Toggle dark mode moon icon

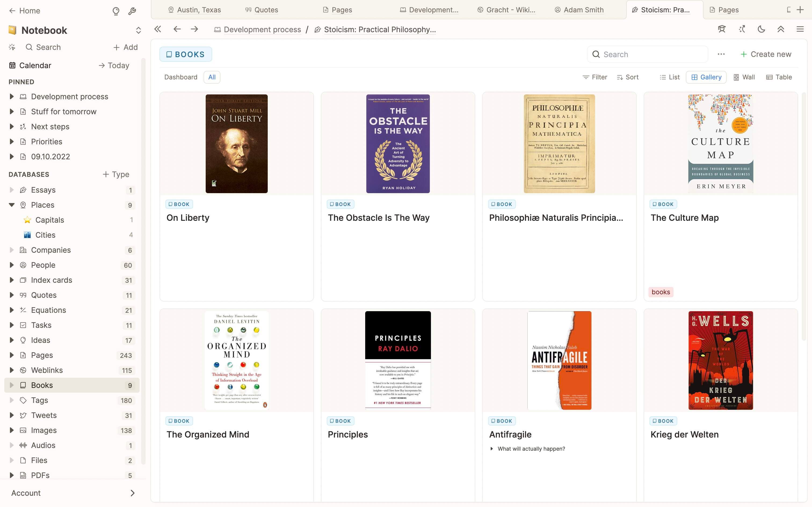pyautogui.click(x=761, y=30)
